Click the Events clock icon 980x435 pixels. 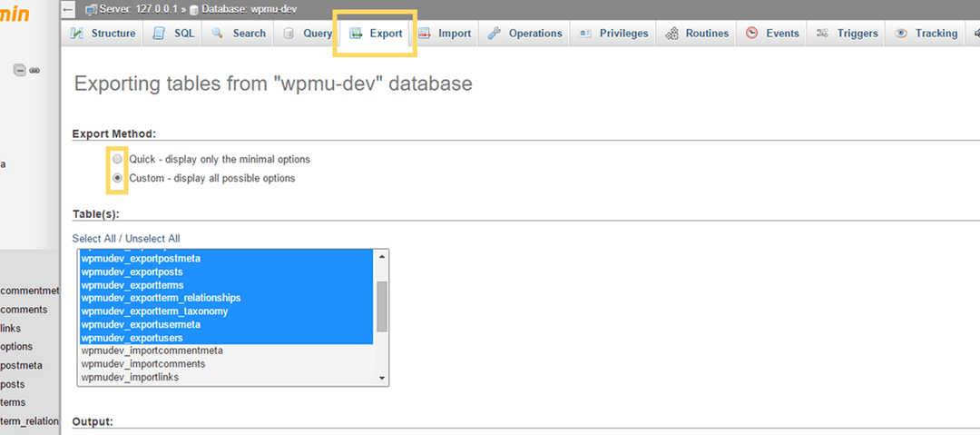(x=752, y=34)
